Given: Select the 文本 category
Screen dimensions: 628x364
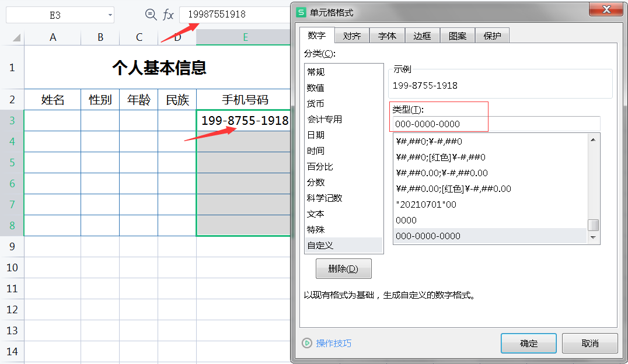Looking at the screenshot, I should (344, 214).
